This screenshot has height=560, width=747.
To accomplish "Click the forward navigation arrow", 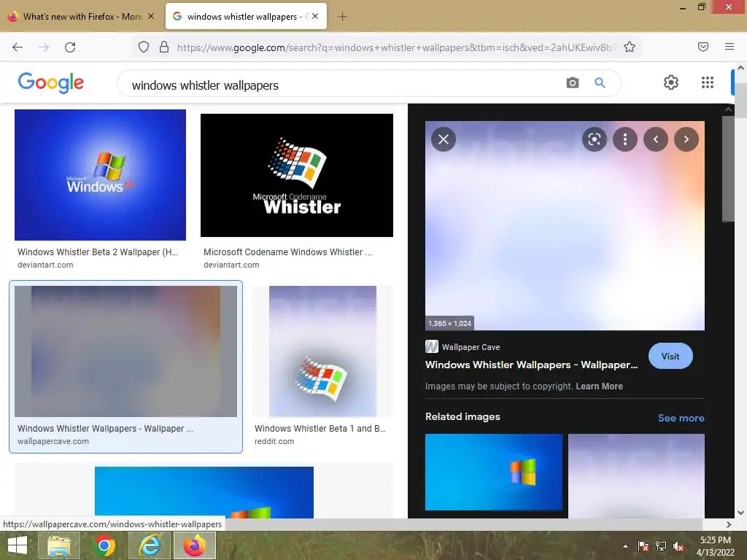I will click(x=44, y=47).
